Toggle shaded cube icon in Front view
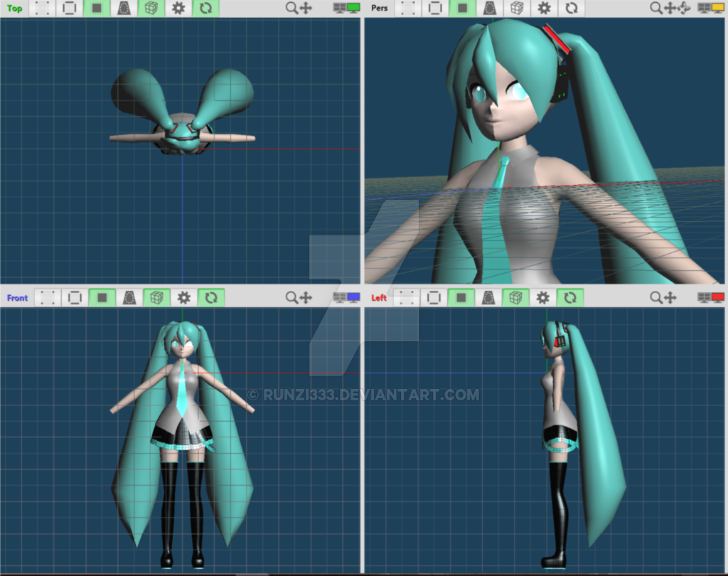Image resolution: width=728 pixels, height=576 pixels. point(156,298)
